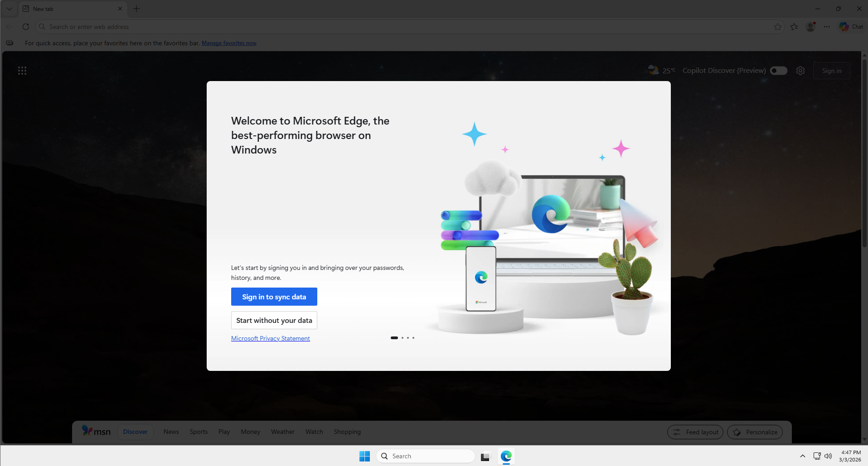
Task: Select the Weather feed tab
Action: click(x=283, y=432)
